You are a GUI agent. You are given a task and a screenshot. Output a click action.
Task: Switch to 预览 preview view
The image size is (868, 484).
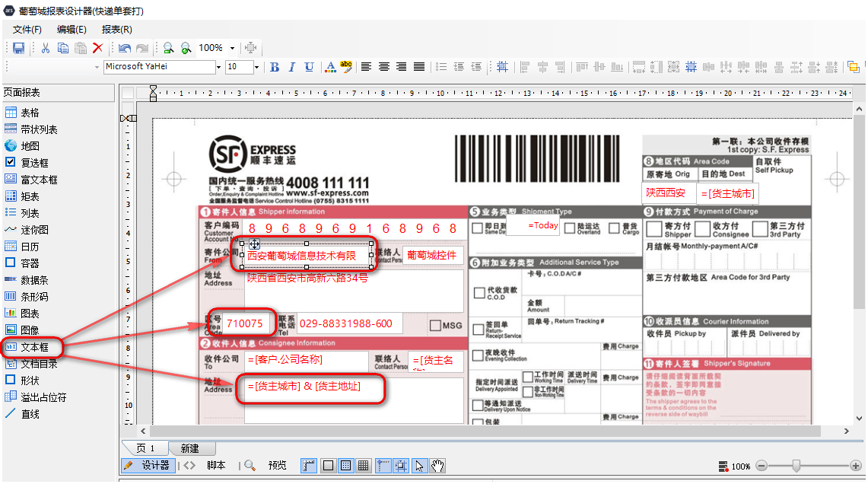[266, 466]
